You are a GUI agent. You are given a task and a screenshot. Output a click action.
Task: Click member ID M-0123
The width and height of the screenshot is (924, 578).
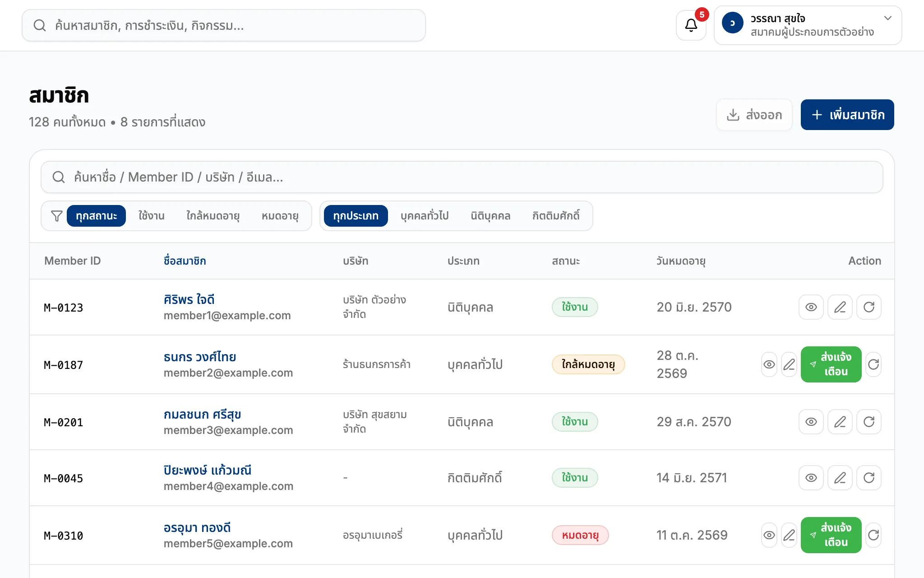(64, 308)
